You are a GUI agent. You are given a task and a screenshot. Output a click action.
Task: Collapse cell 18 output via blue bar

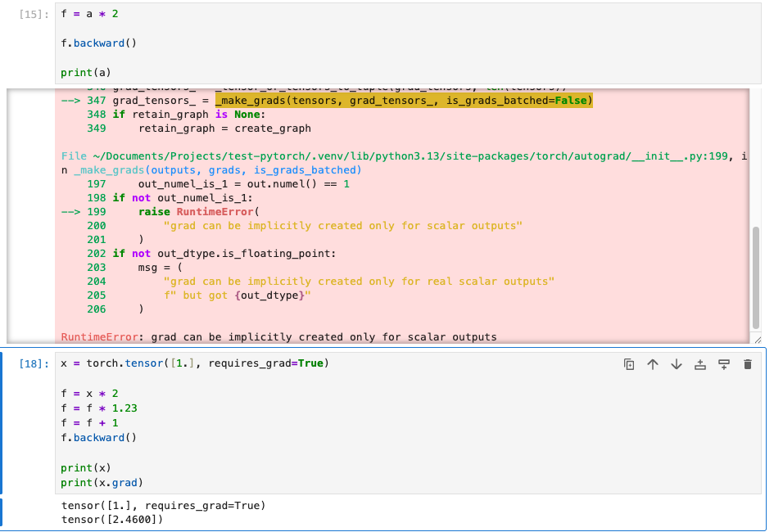pos(2,512)
